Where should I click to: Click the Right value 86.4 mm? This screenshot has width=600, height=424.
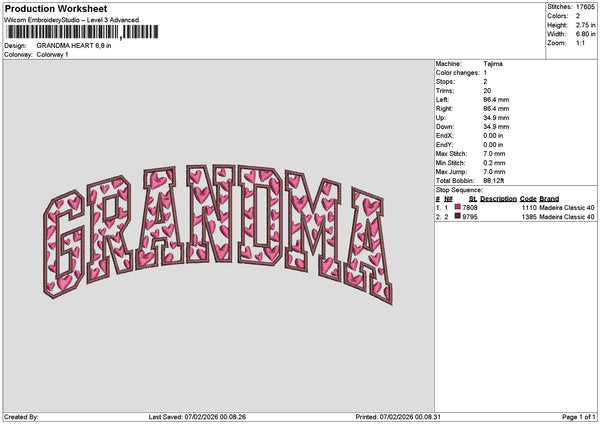(x=496, y=109)
